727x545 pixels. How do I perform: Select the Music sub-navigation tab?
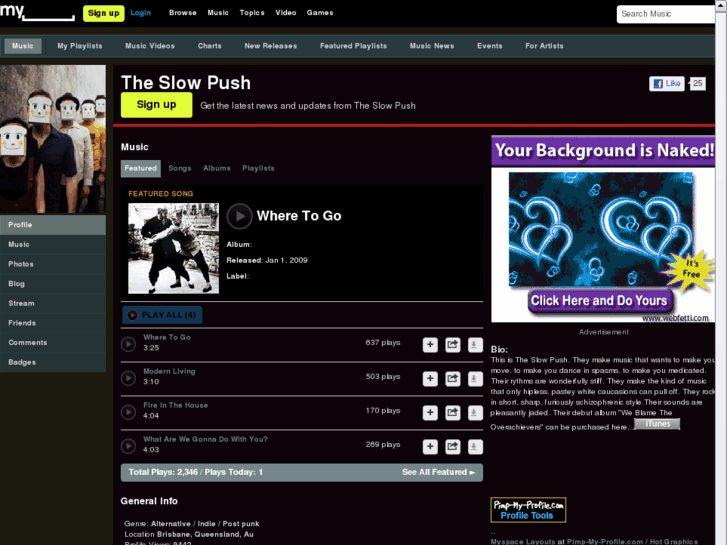[23, 46]
